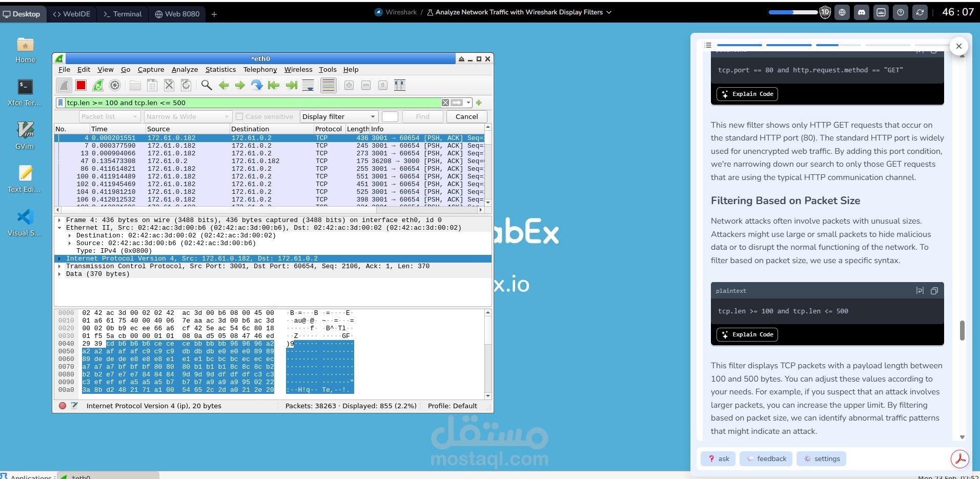Screen dimensions: 980x479
Task: Click the expert information red circle
Action: pyautogui.click(x=63, y=406)
